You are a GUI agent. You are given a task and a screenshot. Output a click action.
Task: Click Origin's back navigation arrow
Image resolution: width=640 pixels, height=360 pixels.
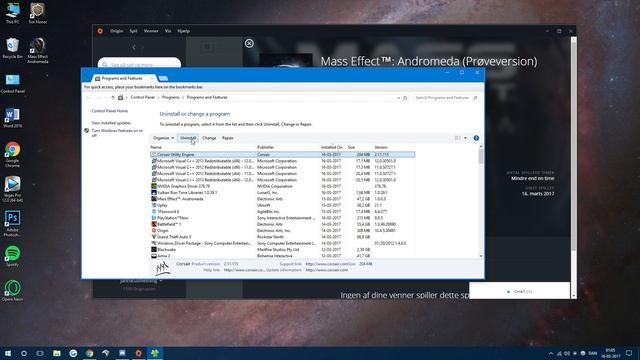134,47
